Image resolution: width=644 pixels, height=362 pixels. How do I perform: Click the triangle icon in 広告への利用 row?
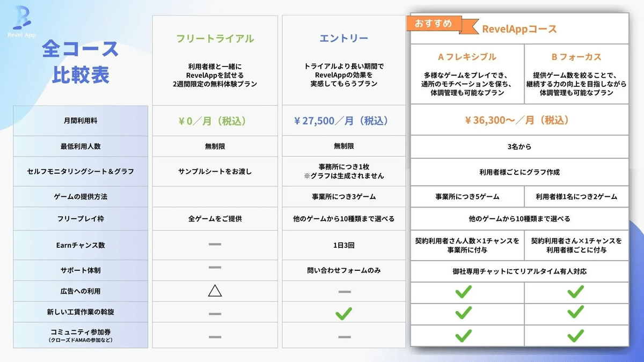(215, 291)
